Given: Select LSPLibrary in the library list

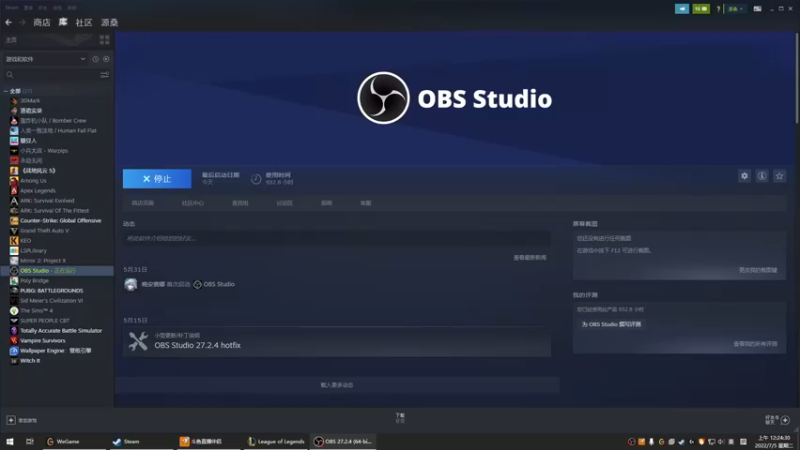Looking at the screenshot, I should (x=33, y=251).
